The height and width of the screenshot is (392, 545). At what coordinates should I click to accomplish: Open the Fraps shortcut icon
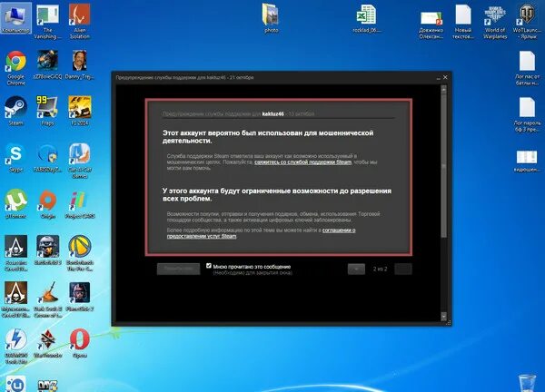47,111
